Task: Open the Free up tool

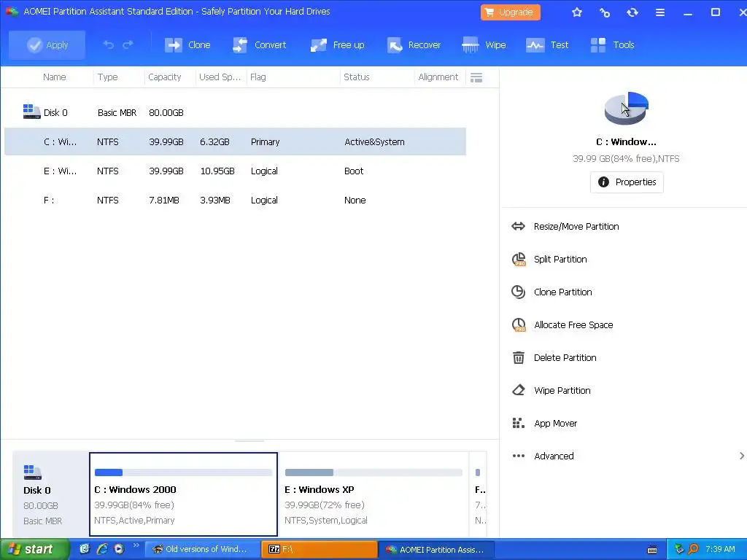Action: (337, 44)
